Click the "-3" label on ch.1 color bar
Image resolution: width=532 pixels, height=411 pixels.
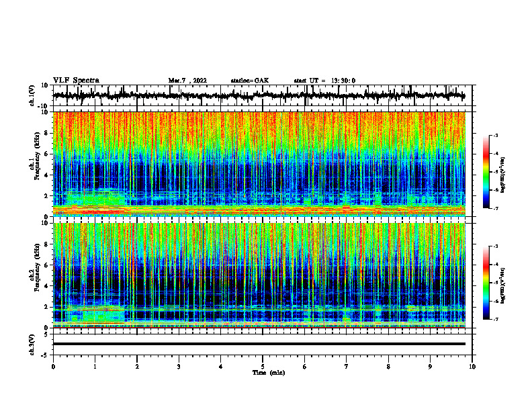495,135
